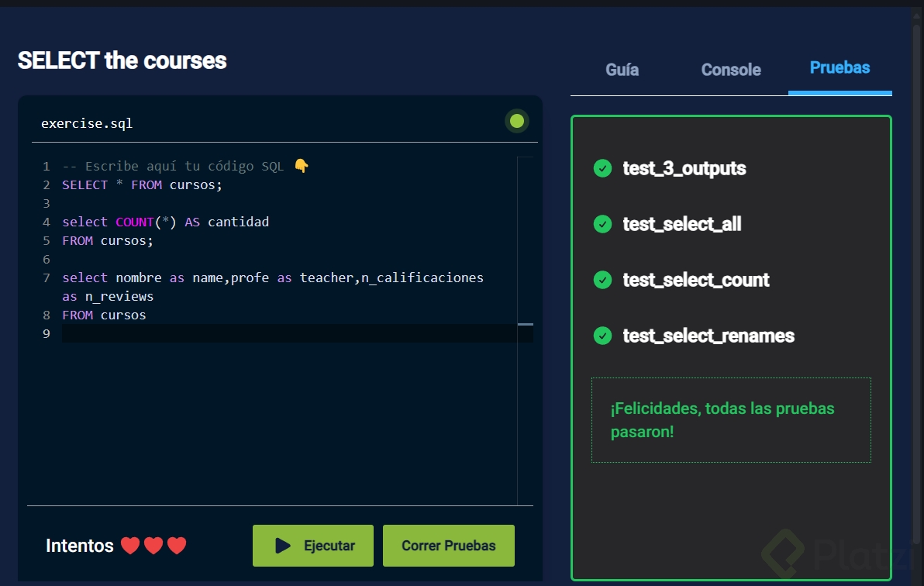Image resolution: width=924 pixels, height=586 pixels.
Task: Open the Guía tab
Action: point(622,70)
